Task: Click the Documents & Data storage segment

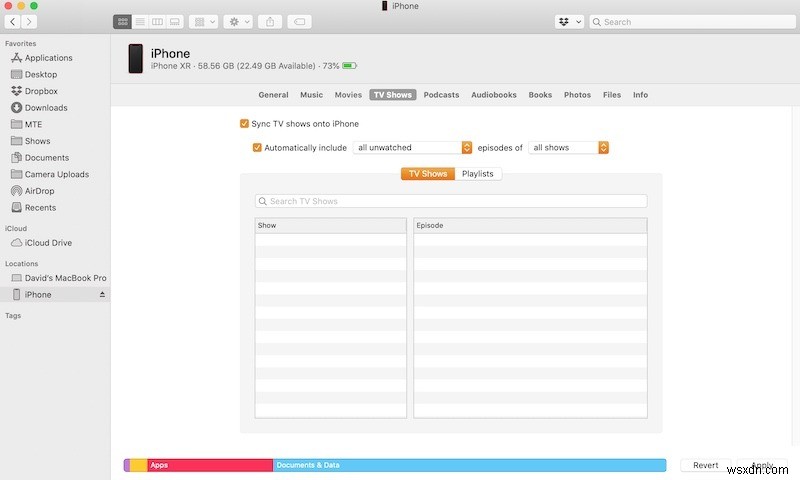Action: click(469, 465)
